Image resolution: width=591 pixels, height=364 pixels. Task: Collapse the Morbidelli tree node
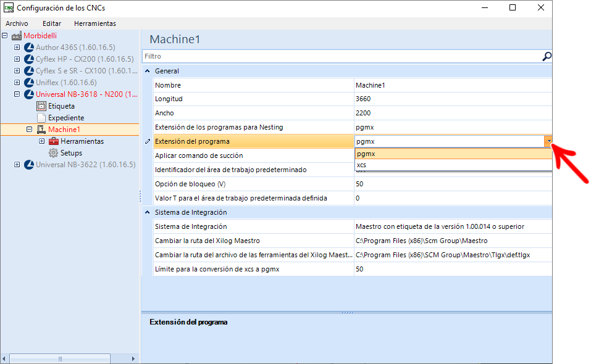click(x=5, y=36)
